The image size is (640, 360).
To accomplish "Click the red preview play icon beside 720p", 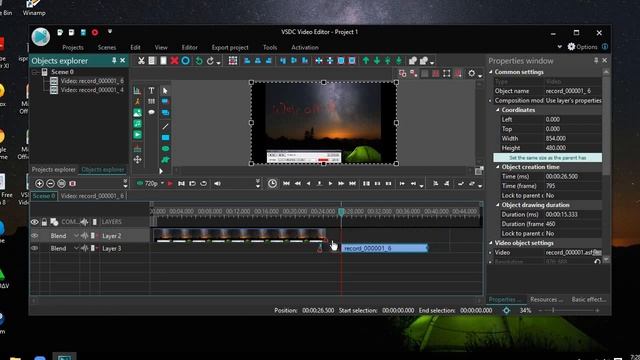I will click(170, 184).
